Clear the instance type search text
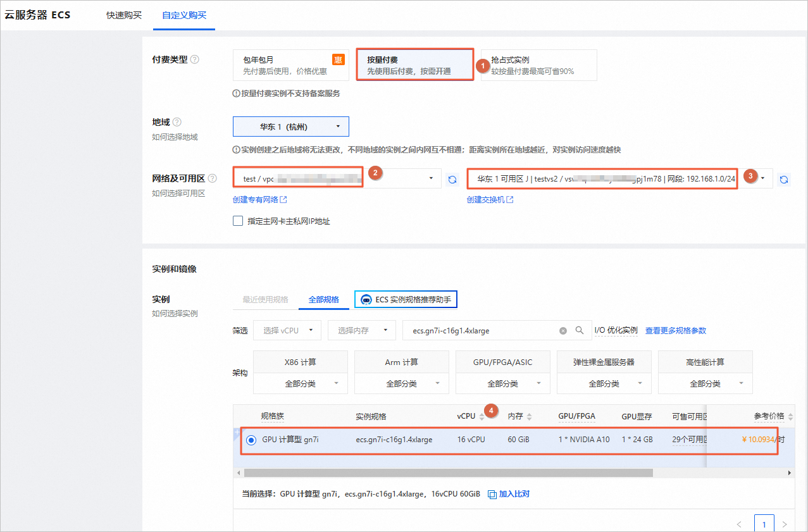Viewport: 808px width, 532px height. 563,330
